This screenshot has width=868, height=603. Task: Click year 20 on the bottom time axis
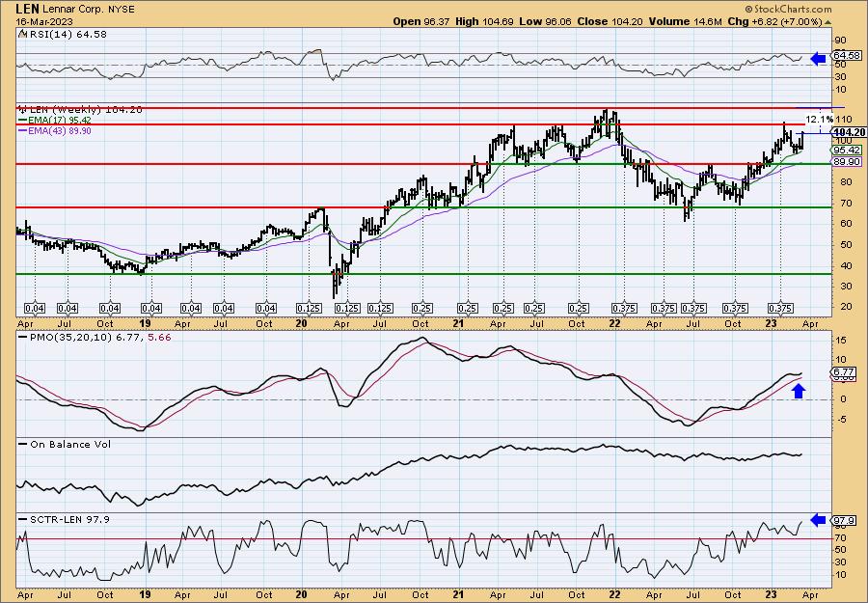302,594
